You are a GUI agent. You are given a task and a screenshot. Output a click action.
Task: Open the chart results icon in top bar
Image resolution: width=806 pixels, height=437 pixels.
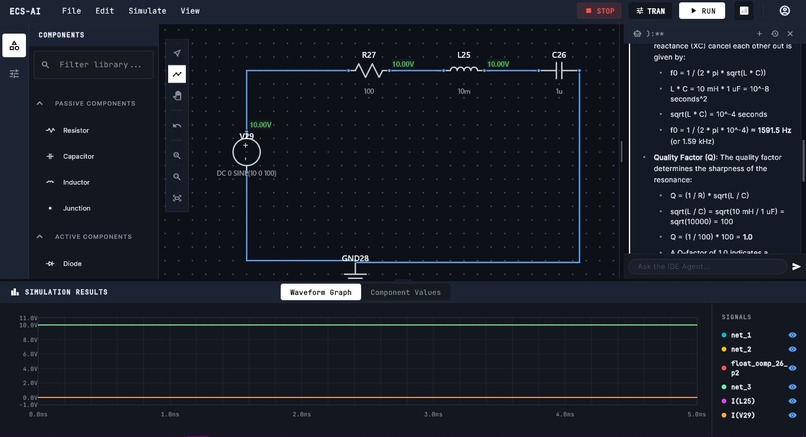pyautogui.click(x=744, y=11)
